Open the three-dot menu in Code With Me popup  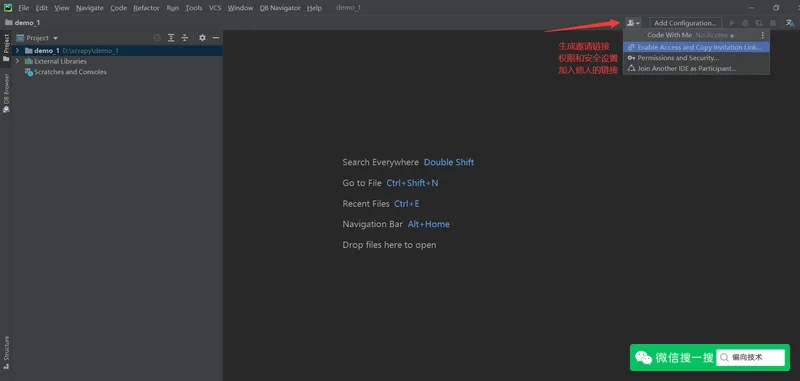pyautogui.click(x=763, y=35)
